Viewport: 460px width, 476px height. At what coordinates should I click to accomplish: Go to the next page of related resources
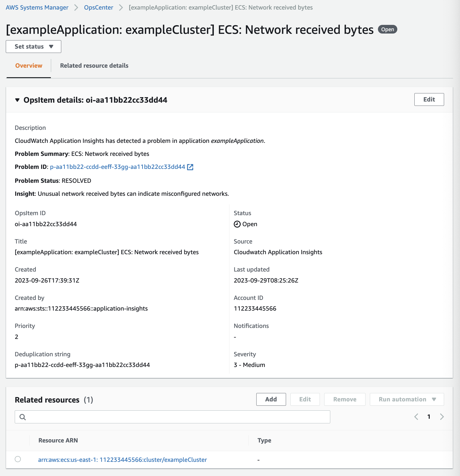coord(442,417)
